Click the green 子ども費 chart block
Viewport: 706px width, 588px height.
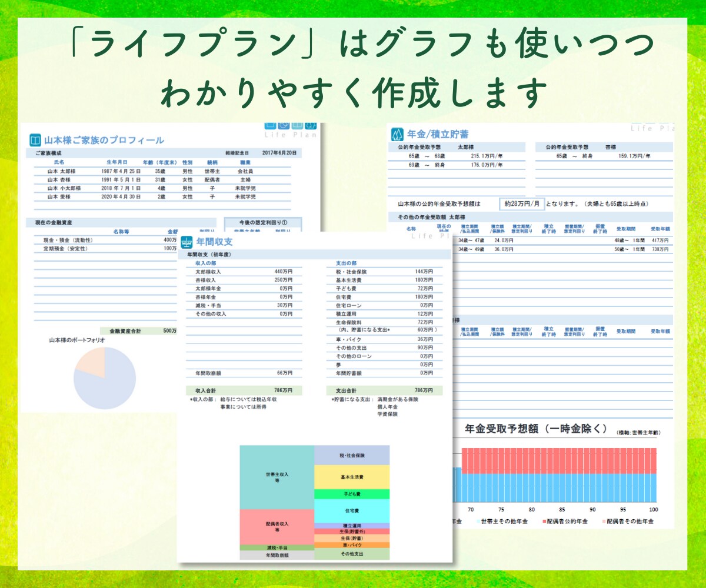tap(352, 494)
